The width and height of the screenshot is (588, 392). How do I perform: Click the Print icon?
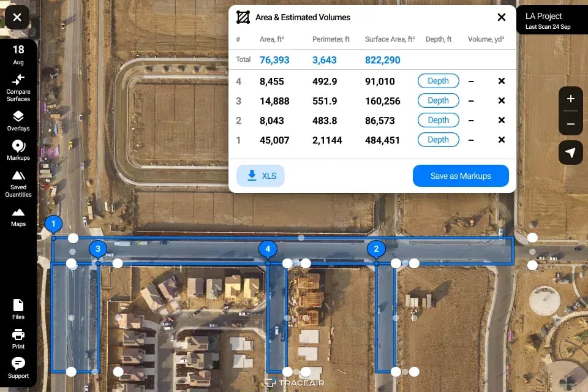tap(18, 338)
